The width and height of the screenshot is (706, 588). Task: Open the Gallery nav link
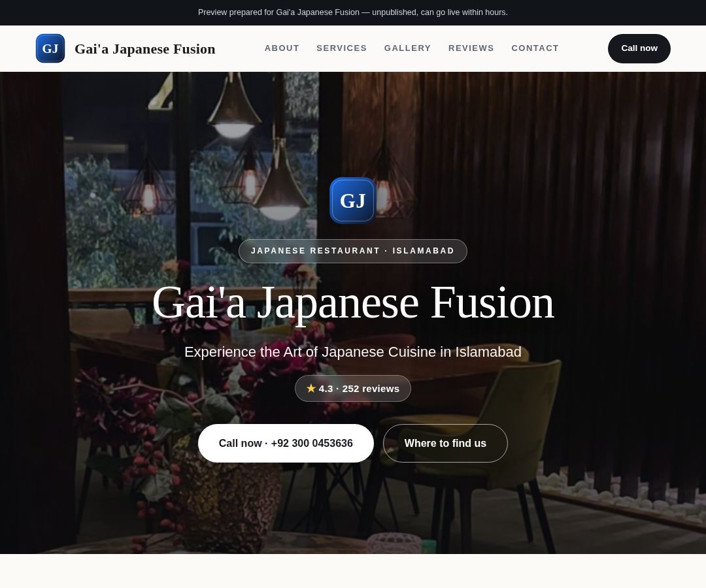407,48
